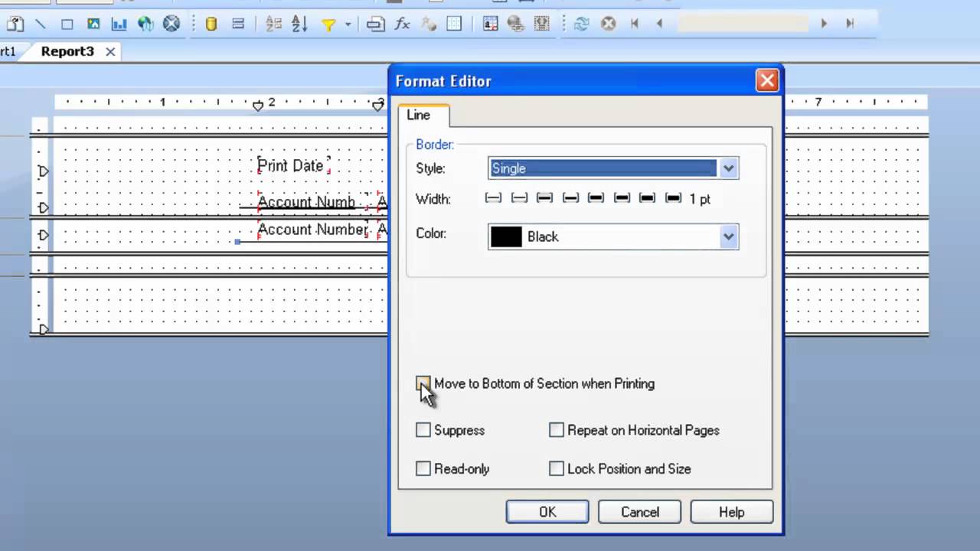Select the Print Date field in report
Screen dimensions: 980x551
point(293,165)
